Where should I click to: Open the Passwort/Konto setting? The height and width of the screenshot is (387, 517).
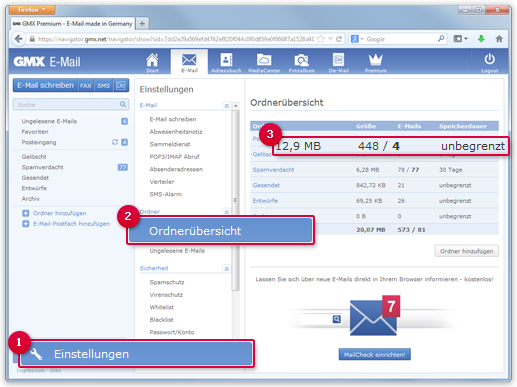tap(172, 332)
